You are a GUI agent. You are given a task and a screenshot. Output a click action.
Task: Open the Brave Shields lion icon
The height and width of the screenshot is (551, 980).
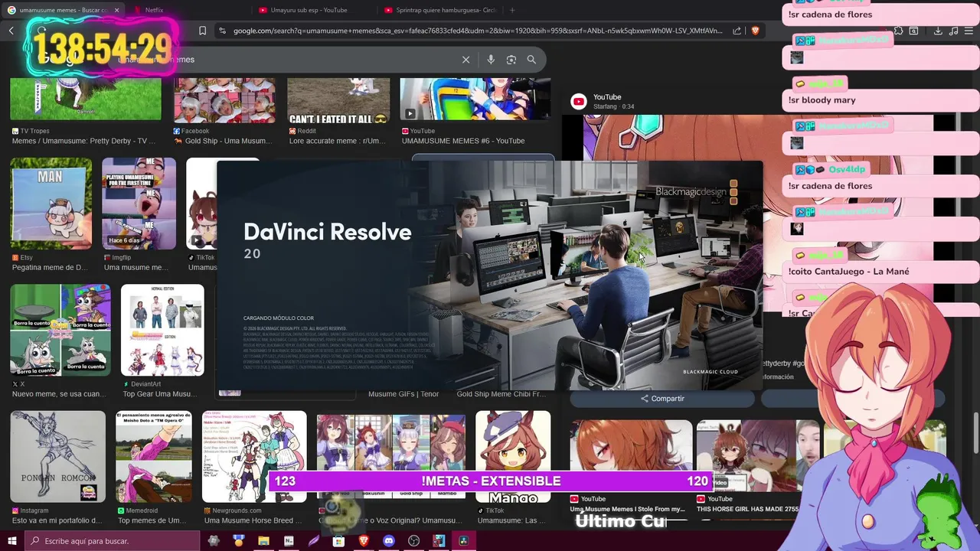point(755,31)
